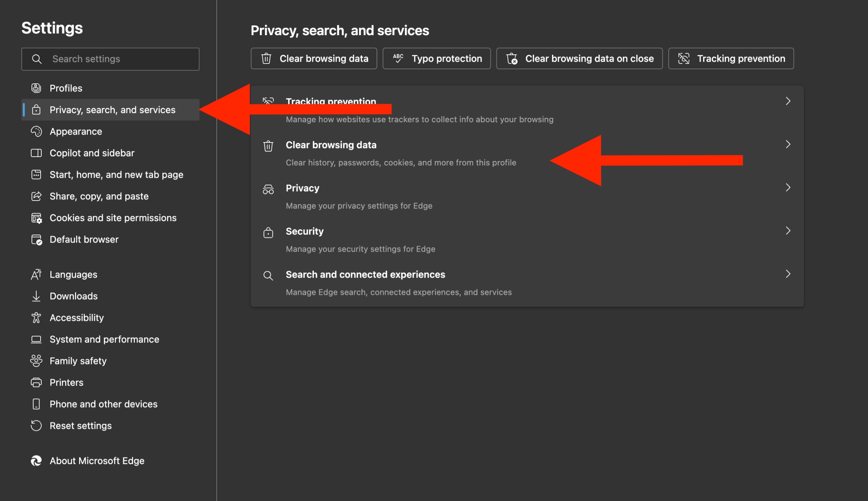This screenshot has width=868, height=501.
Task: Open the Security row chevron
Action: pos(788,231)
